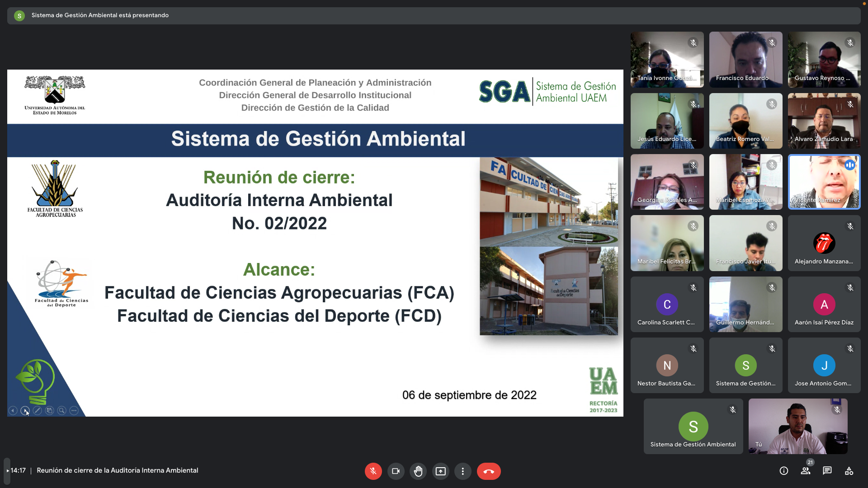Click 'Sistema de Gestión Ambiental está presentando' text
868x488 pixels.
click(x=100, y=15)
